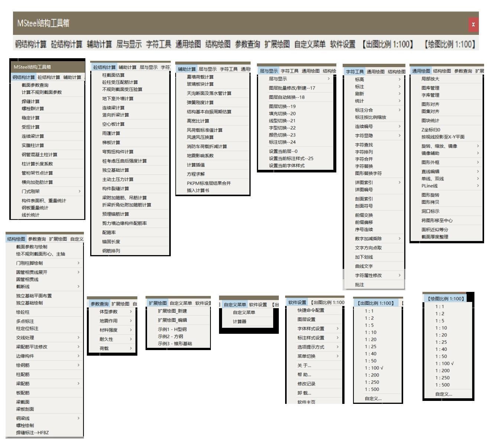Pick 1:500 scale in the 出图比例 list

click(372, 389)
